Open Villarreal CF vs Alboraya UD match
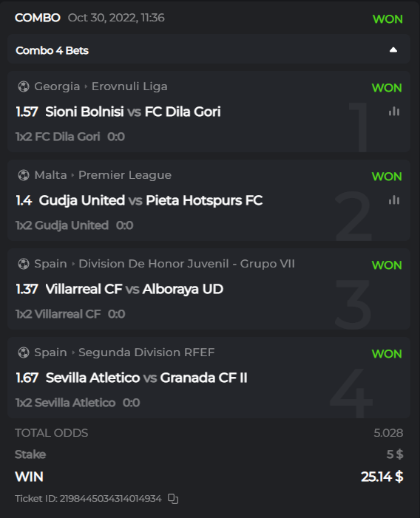Screen dimensions: 420x518 pos(134,289)
